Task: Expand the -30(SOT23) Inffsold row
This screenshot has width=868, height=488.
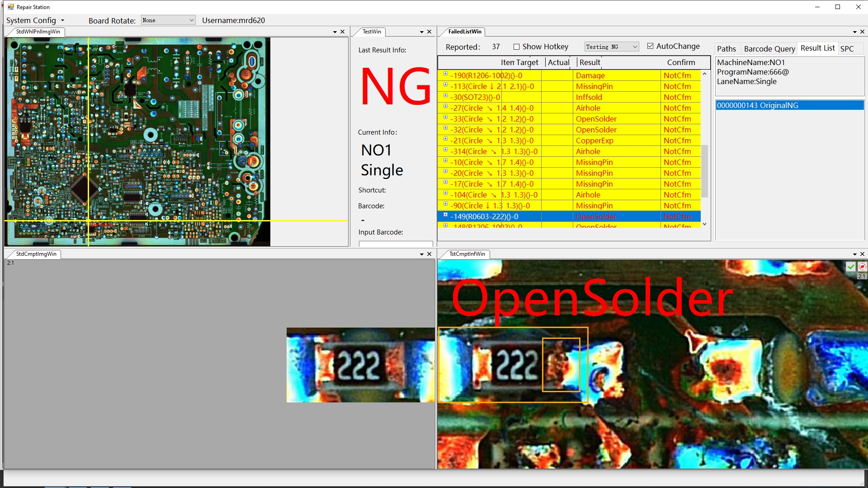Action: [445, 95]
